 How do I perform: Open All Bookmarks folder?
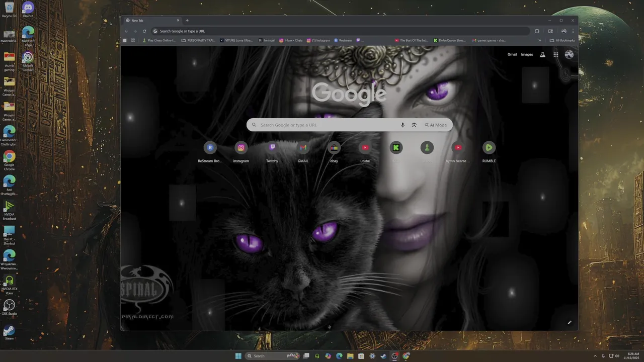pyautogui.click(x=562, y=40)
